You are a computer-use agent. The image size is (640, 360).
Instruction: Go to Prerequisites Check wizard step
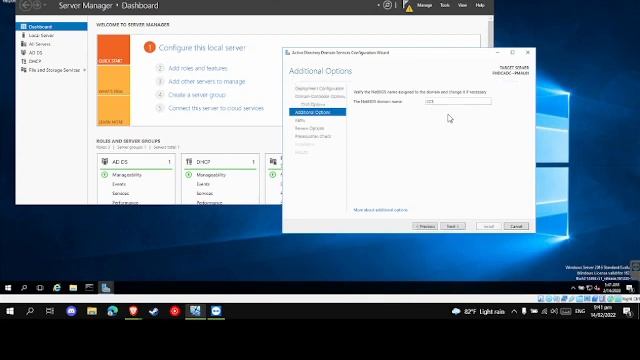point(313,136)
